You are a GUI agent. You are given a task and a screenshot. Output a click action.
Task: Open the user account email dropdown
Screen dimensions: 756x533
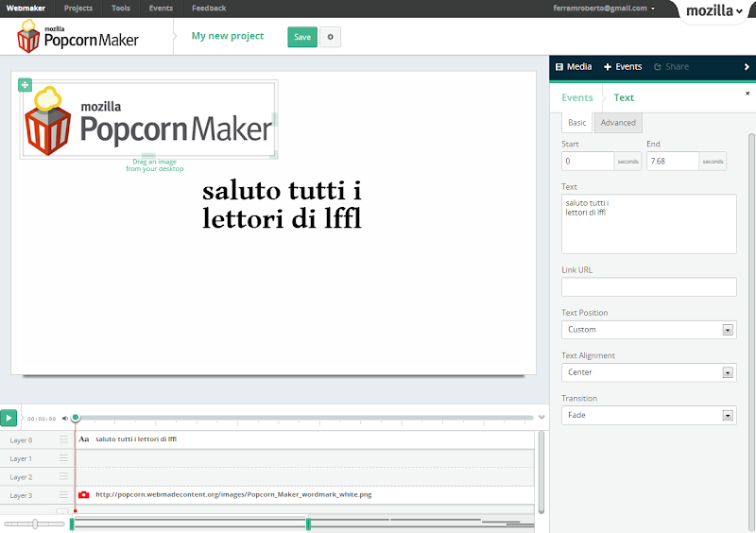click(x=604, y=9)
